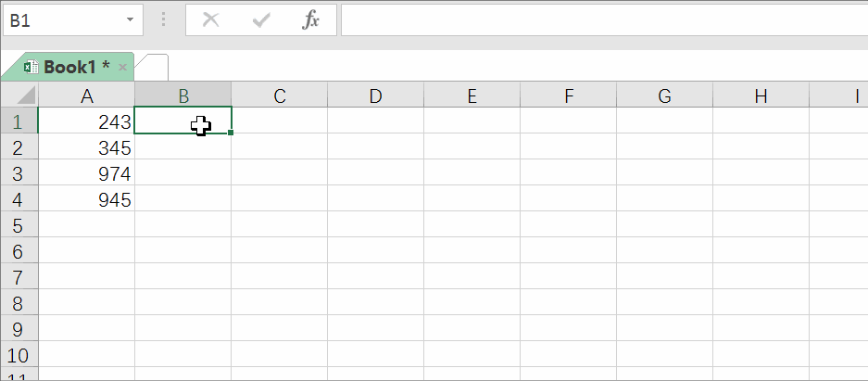Image resolution: width=868 pixels, height=381 pixels.
Task: Select cell A3 containing 974
Action: pyautogui.click(x=86, y=172)
